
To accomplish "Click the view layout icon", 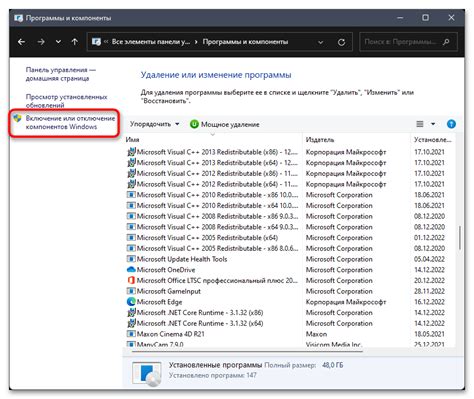I will (x=420, y=124).
